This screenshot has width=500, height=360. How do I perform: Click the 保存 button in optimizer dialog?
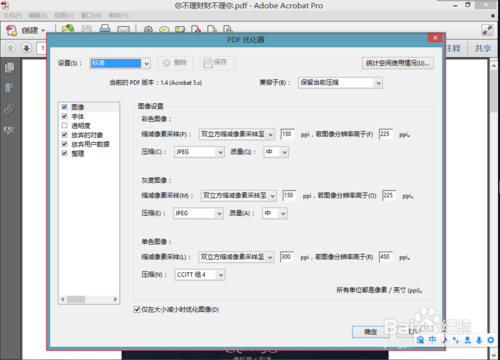point(218,63)
